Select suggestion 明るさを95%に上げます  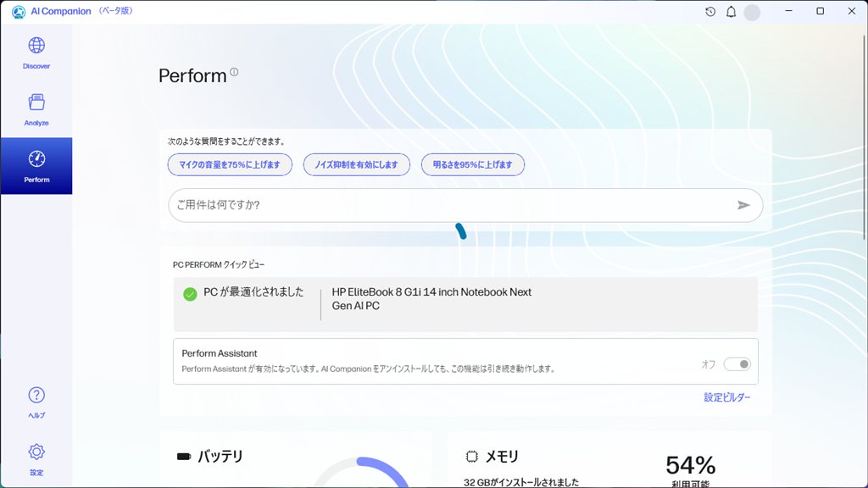click(473, 165)
